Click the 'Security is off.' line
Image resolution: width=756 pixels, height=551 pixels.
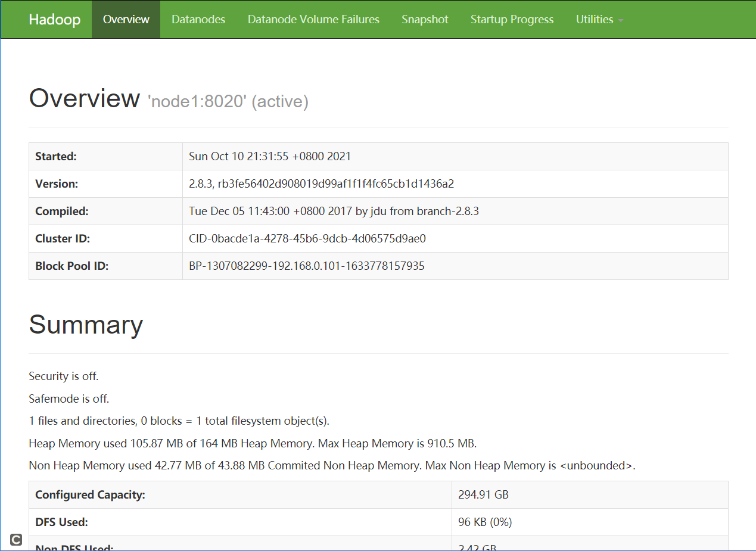coord(64,376)
